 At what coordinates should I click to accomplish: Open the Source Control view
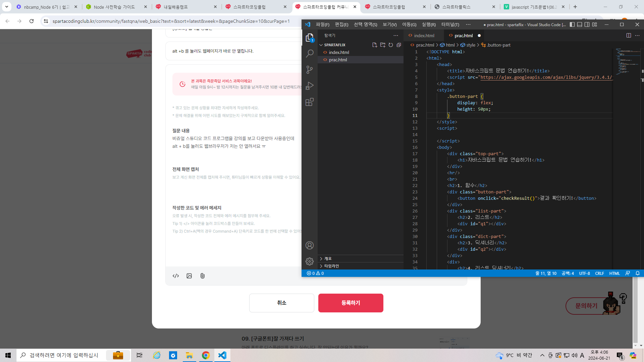pyautogui.click(x=310, y=69)
